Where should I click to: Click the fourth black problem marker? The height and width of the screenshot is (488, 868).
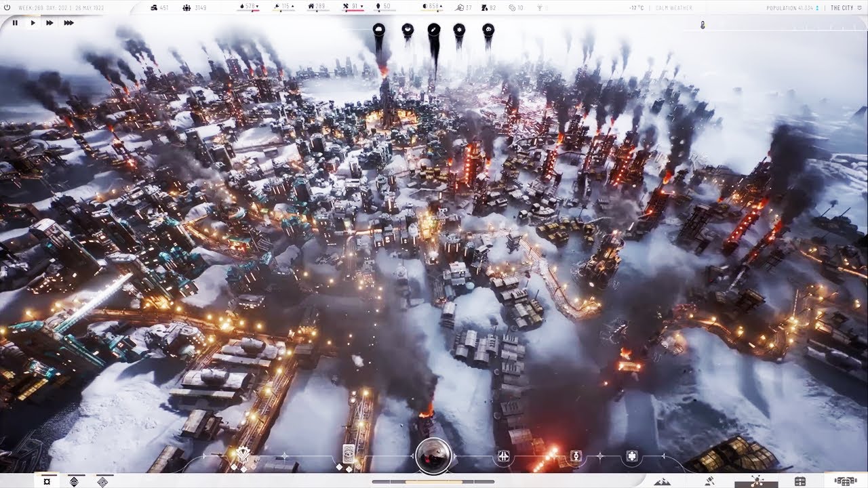click(459, 30)
